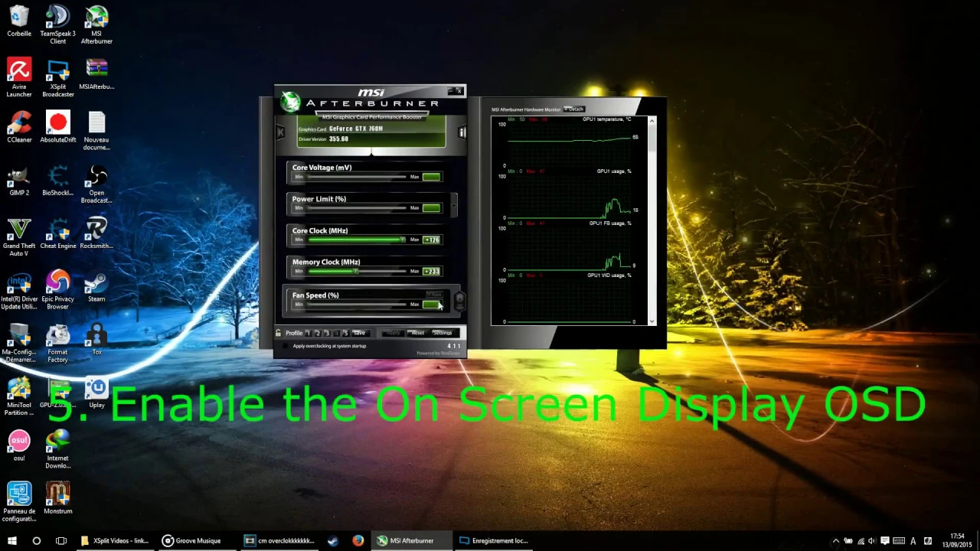This screenshot has width=980, height=551.
Task: Click the GPU1 usage graph
Action: coord(569,196)
